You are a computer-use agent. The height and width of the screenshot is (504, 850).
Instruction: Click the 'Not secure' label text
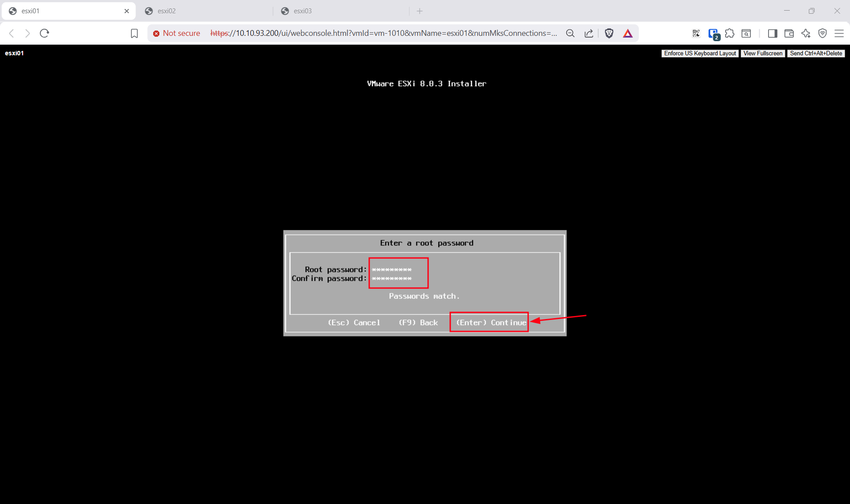point(182,33)
